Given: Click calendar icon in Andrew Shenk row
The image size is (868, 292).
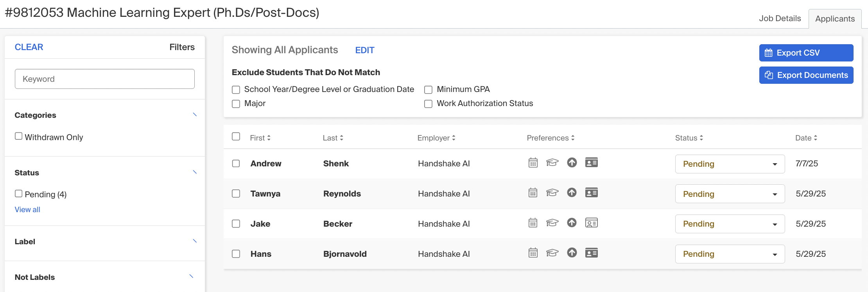Looking at the screenshot, I should pyautogui.click(x=533, y=162).
